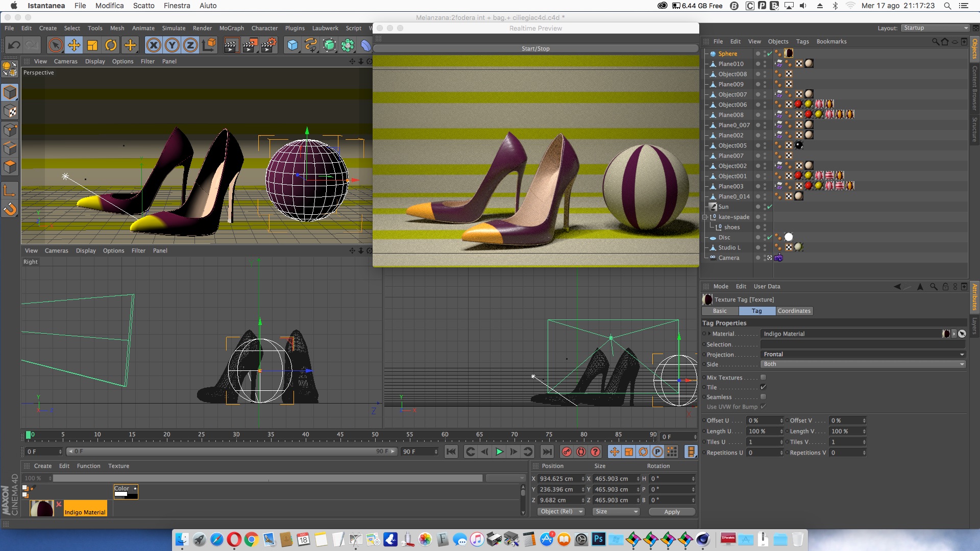Enable the Seamless checkbox

764,397
